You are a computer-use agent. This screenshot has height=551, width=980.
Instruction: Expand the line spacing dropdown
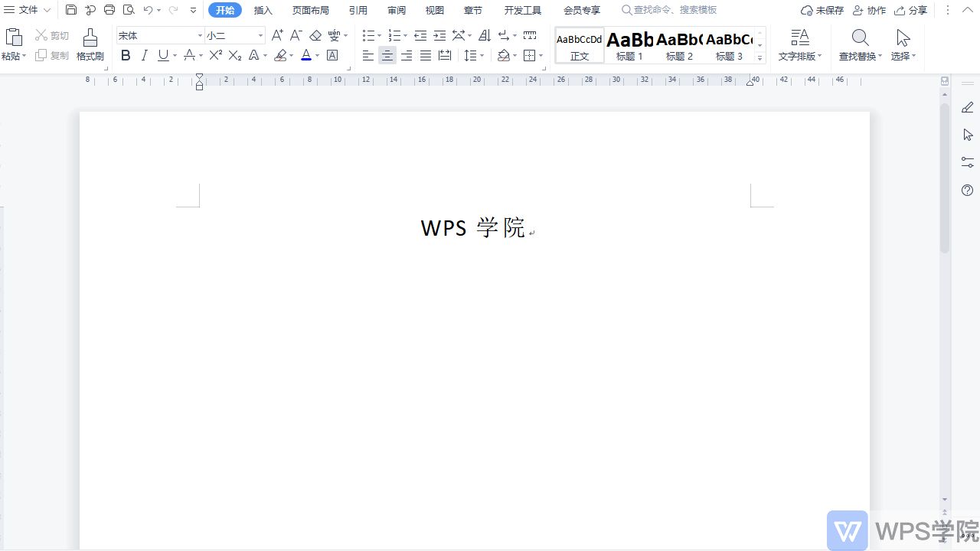coord(482,55)
